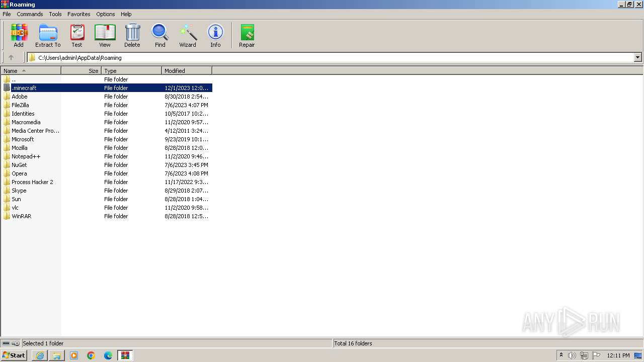This screenshot has width=644, height=362.
Task: Open the Wizard tool
Action: 188,36
